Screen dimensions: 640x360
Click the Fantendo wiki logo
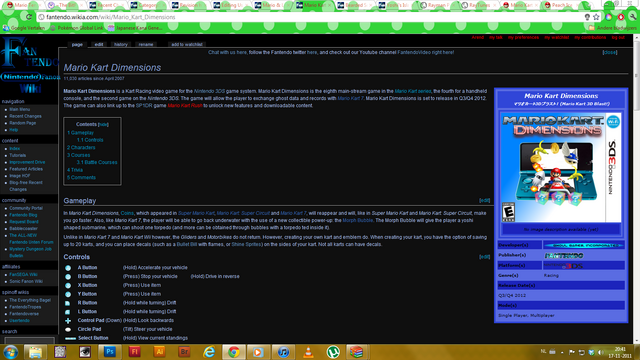[x=29, y=65]
